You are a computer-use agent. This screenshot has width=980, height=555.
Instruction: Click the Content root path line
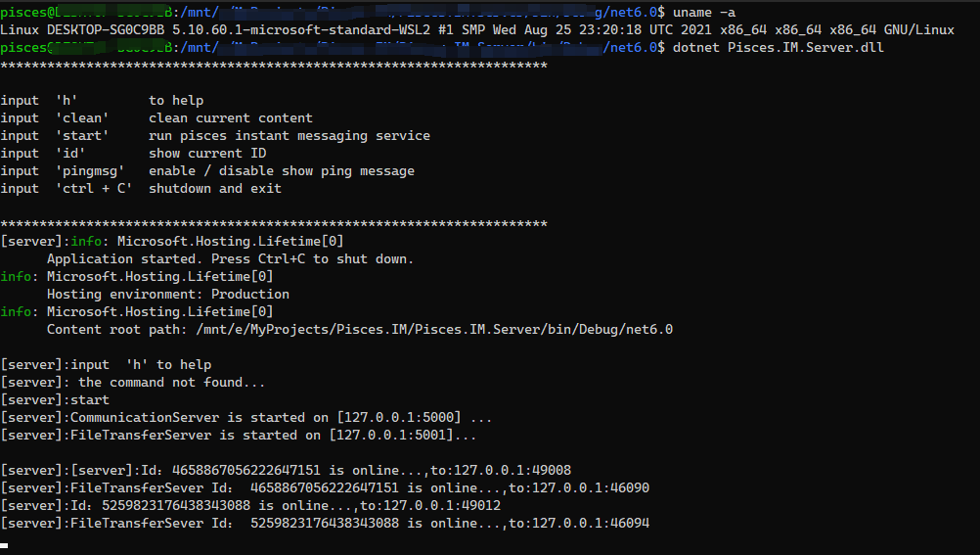[x=359, y=329]
